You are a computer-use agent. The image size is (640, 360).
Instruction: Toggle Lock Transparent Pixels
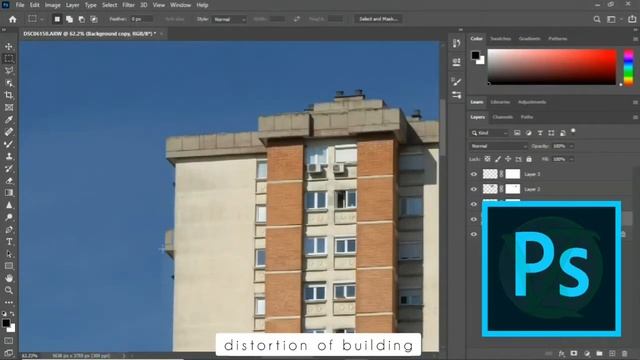tap(487, 159)
